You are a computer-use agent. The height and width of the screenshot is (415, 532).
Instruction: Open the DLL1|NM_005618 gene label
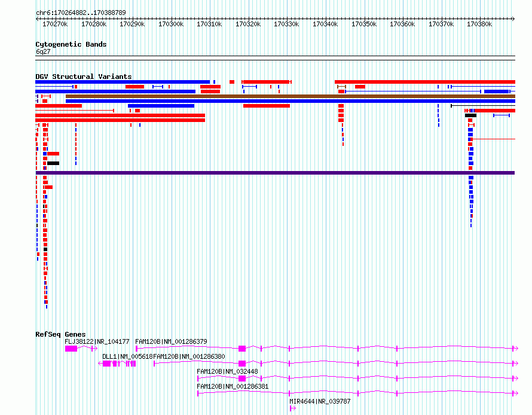point(127,356)
